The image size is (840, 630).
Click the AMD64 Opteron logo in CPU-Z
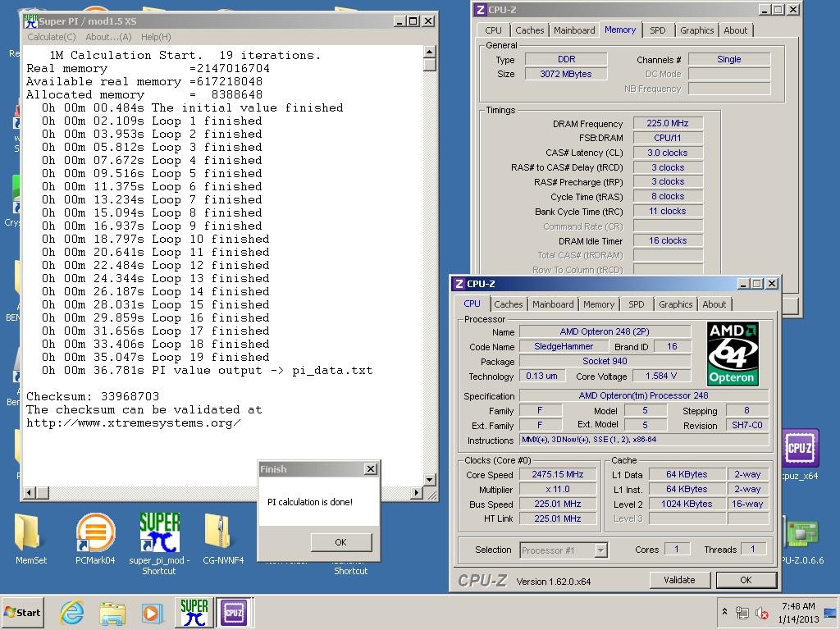tap(733, 354)
